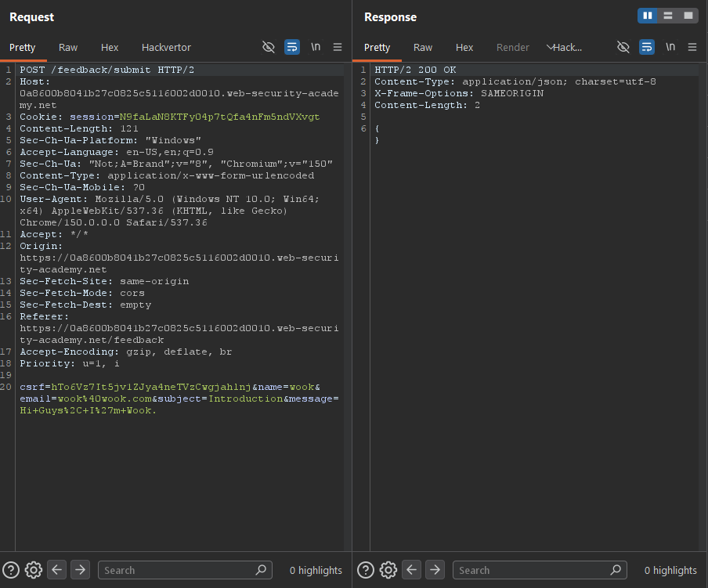Switch to side-by-side layout view
The height and width of the screenshot is (588, 708).
[648, 16]
